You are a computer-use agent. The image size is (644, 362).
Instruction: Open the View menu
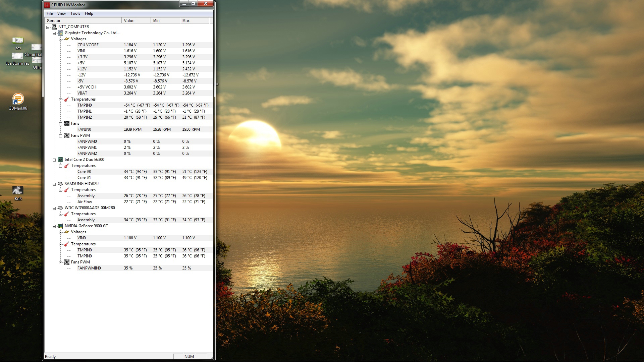click(61, 13)
